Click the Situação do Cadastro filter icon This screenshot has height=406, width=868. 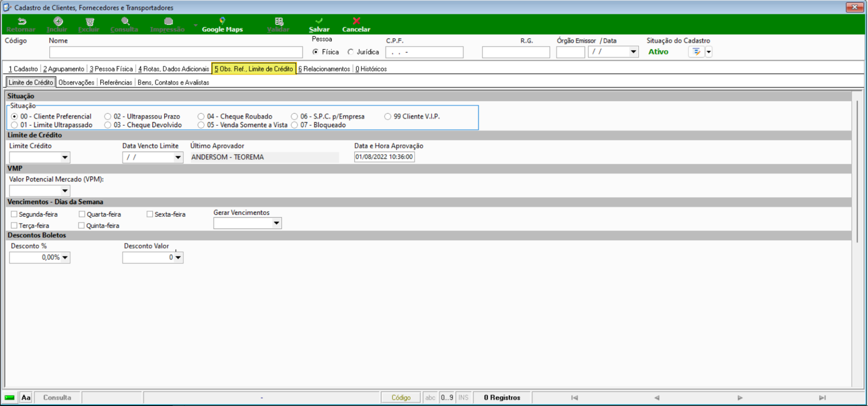coord(696,52)
